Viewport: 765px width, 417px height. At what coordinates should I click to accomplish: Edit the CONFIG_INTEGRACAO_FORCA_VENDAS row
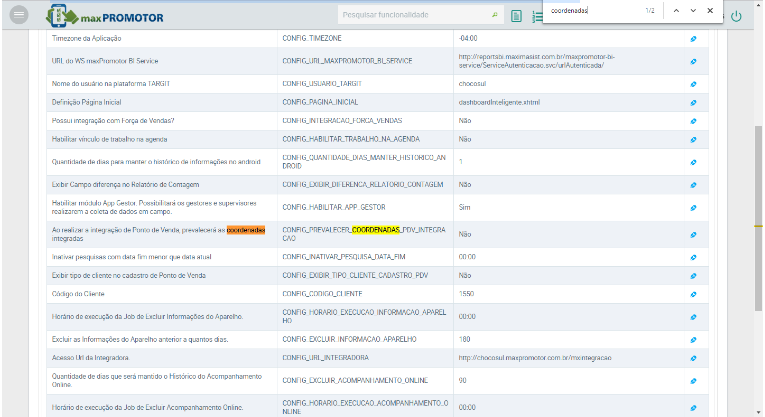693,120
